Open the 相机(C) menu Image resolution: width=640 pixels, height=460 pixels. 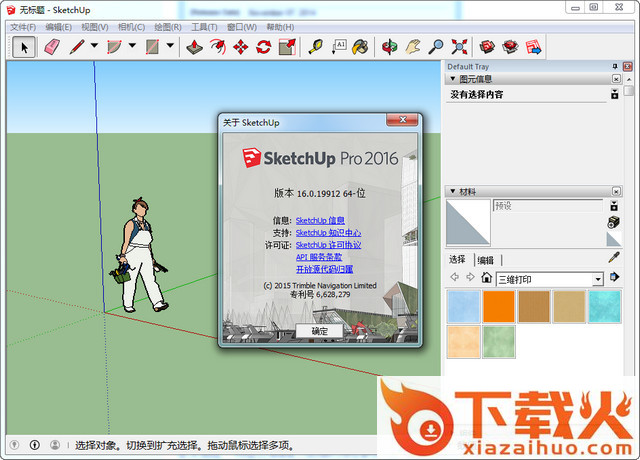pos(131,27)
